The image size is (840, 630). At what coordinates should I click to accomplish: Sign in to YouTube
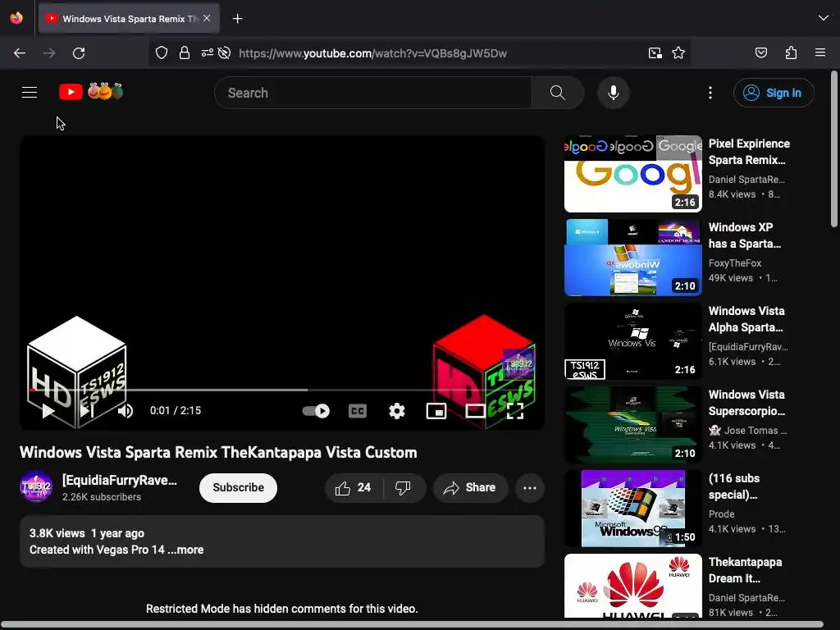tap(774, 93)
